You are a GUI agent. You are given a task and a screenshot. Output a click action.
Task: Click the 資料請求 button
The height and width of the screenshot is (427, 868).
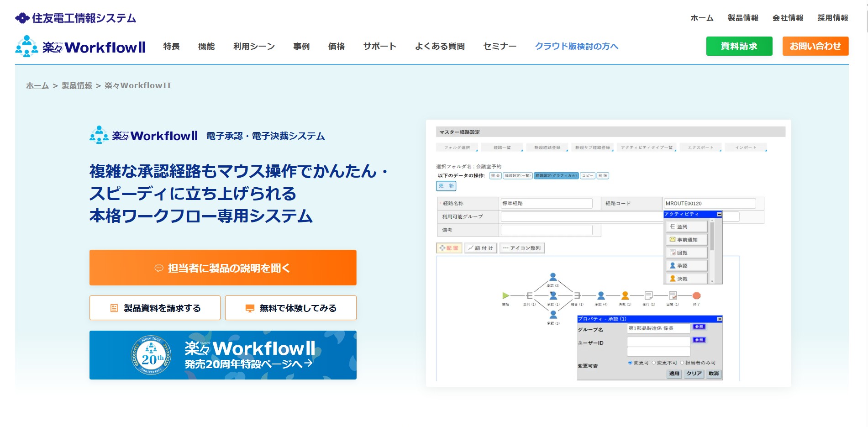[x=738, y=46]
